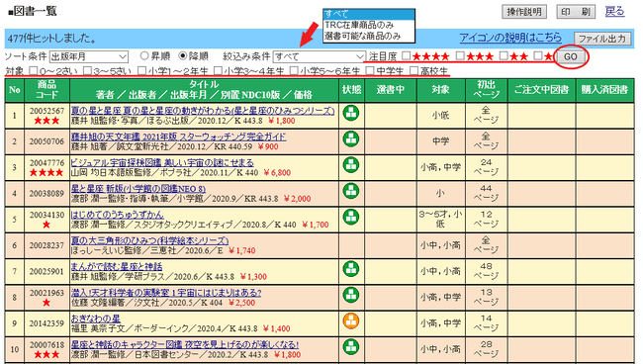This screenshot has width=643, height=364.
Task: Select 選書可能な商品のみ option
Action: pyautogui.click(x=362, y=36)
